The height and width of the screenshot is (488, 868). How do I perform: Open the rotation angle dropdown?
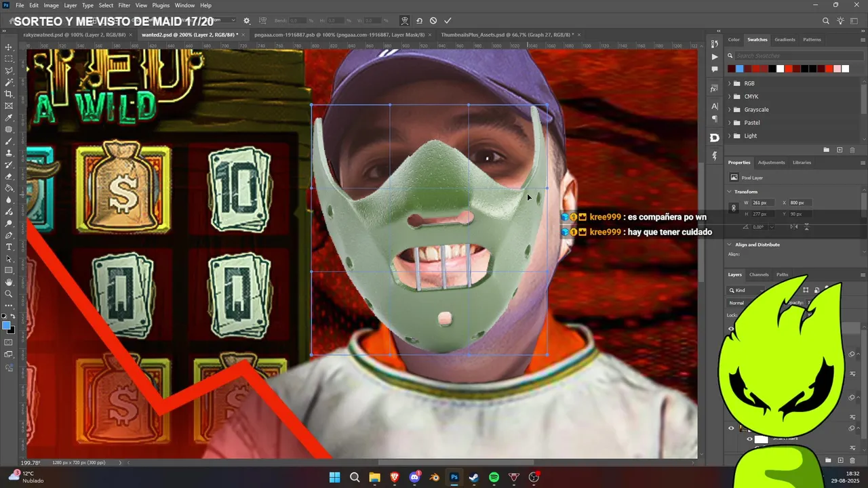coord(771,227)
